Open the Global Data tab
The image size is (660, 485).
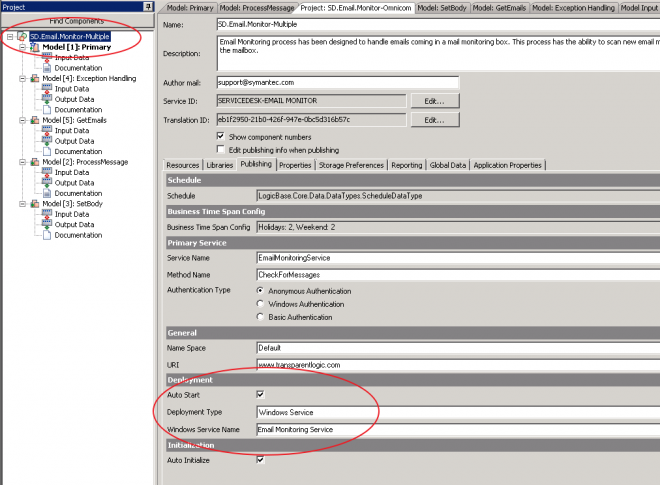(448, 165)
